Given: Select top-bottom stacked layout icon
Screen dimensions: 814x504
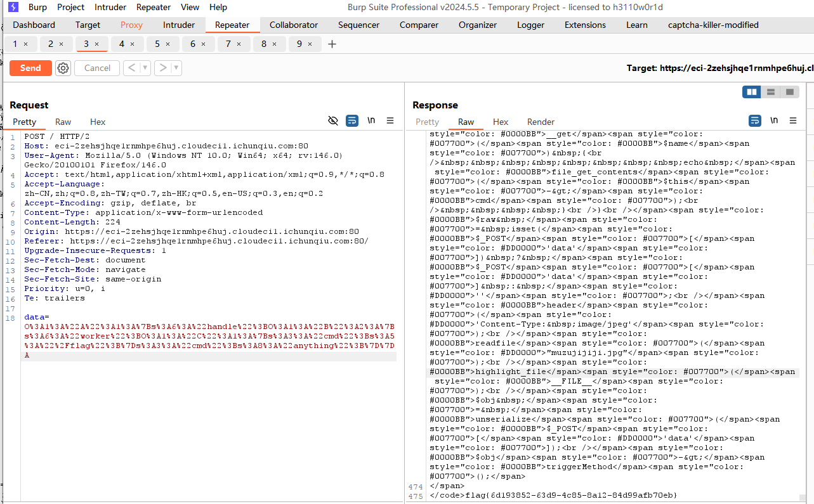Looking at the screenshot, I should pos(771,92).
